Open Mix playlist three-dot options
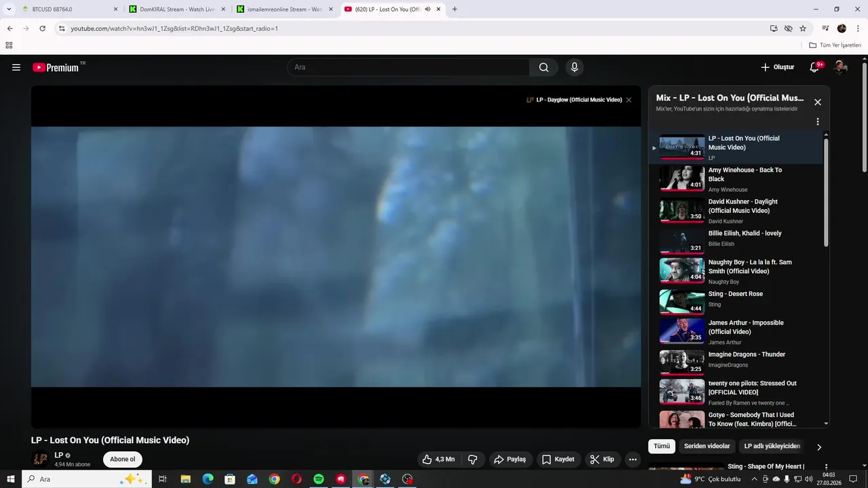The width and height of the screenshot is (868, 488). [818, 122]
